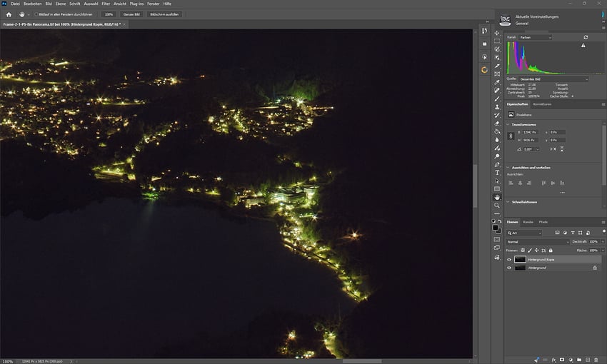Select the Brush tool
Screen dimensions: 607x364
tap(497, 98)
